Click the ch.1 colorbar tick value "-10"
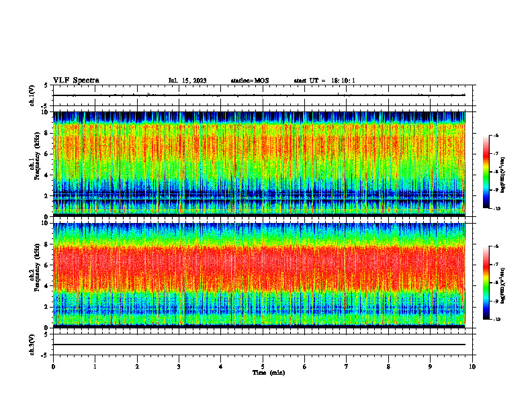The height and width of the screenshot is (411, 532). [496, 209]
